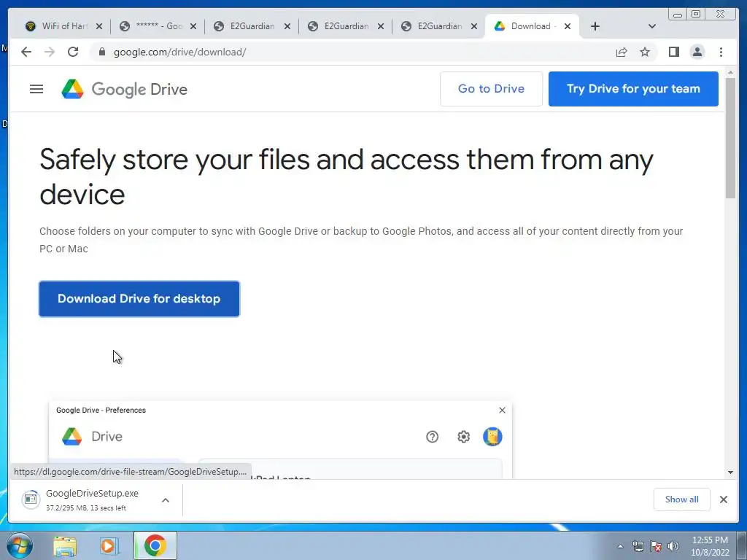The image size is (747, 560).
Task: View site information via lock icon
Action: click(101, 52)
